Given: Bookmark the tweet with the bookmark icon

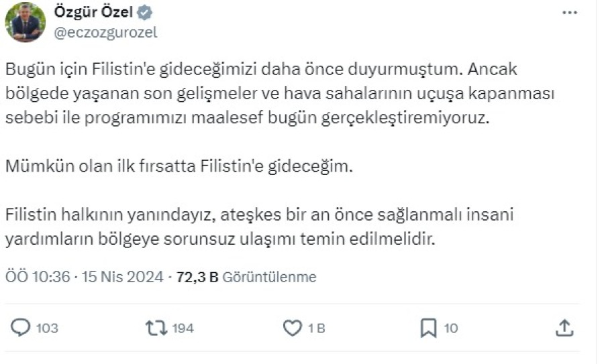Looking at the screenshot, I should coord(428,328).
